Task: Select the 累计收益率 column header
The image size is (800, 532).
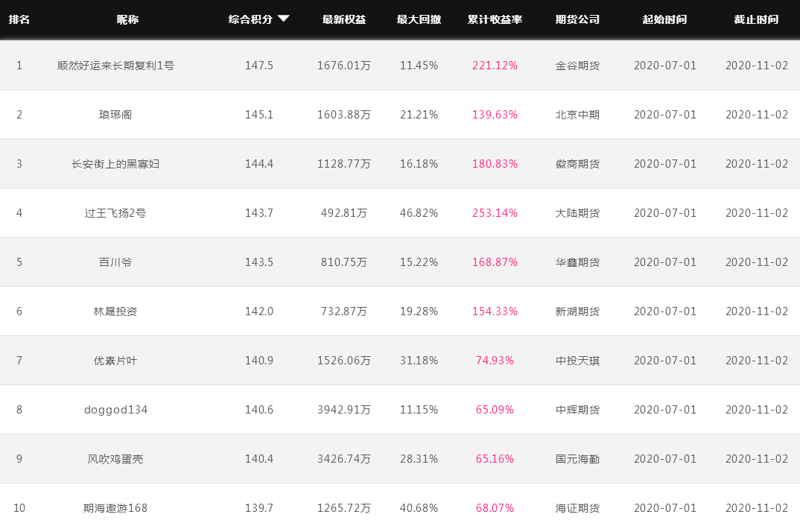Action: (x=495, y=19)
